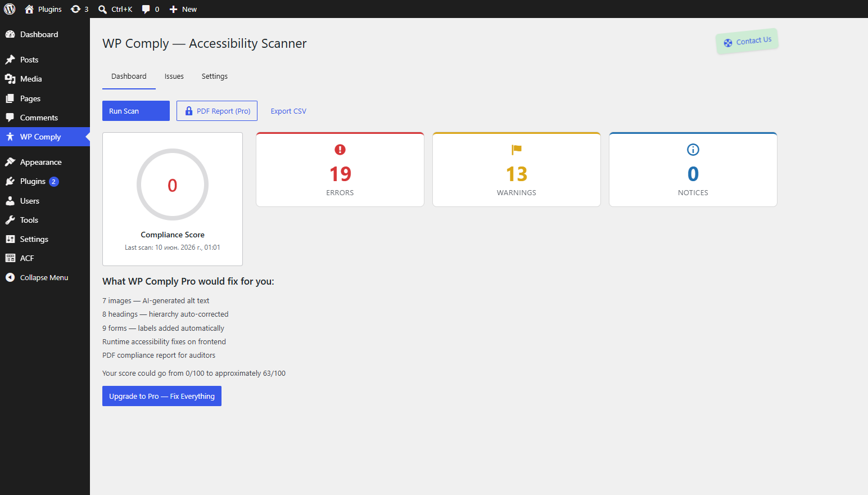
Task: Open Comments in the admin menu
Action: pyautogui.click(x=45, y=118)
